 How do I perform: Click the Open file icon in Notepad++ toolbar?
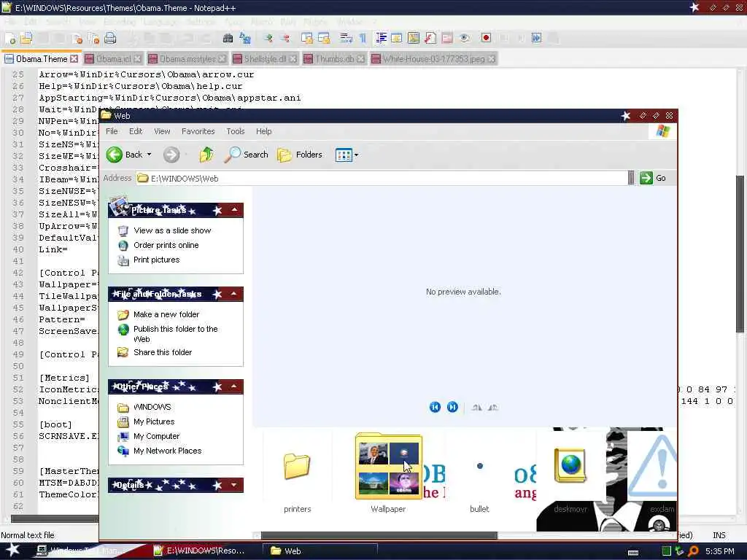[x=26, y=38]
